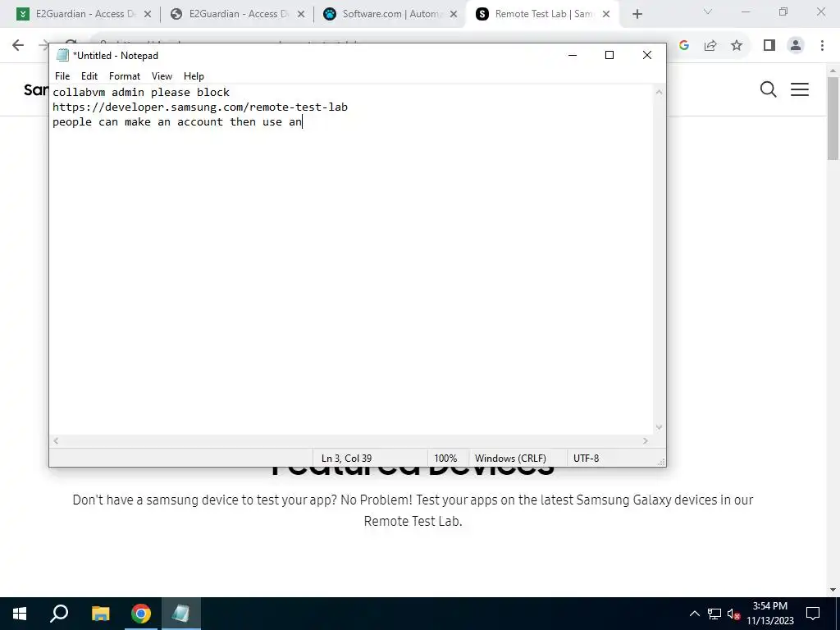Viewport: 840px width, 630px height.
Task: Click Notepad vertical scrollbar down arrow
Action: tap(659, 427)
